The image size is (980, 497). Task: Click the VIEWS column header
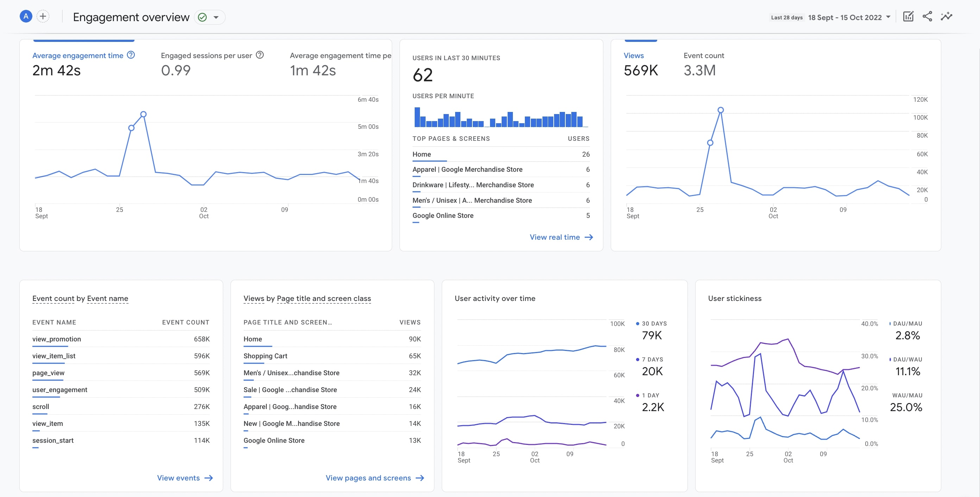click(x=410, y=322)
